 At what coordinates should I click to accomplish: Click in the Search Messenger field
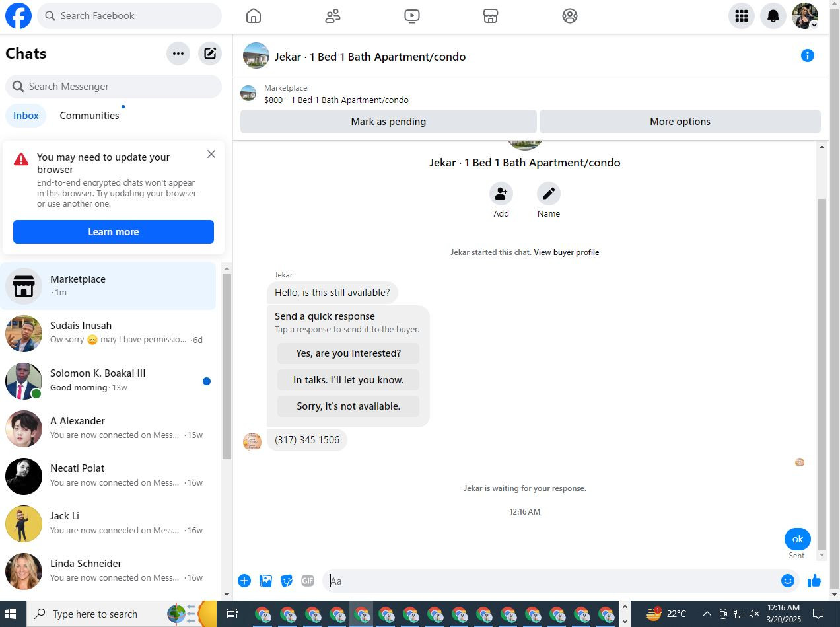click(114, 87)
